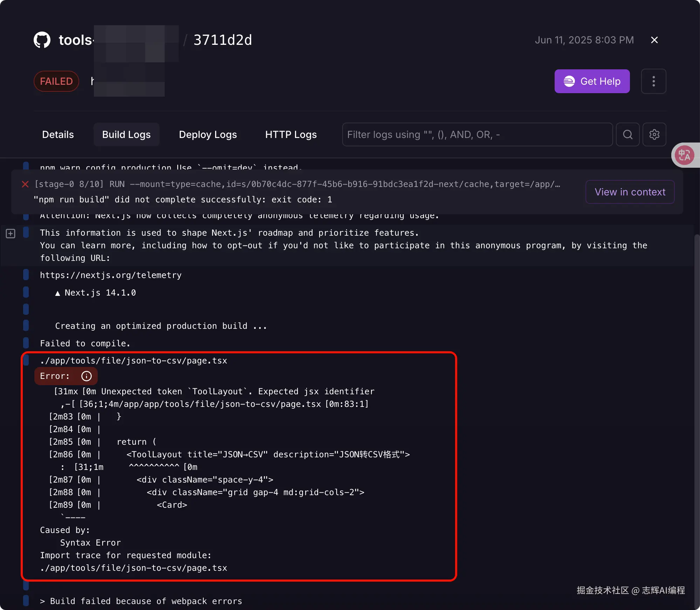Switch to the Details tab

(58, 134)
